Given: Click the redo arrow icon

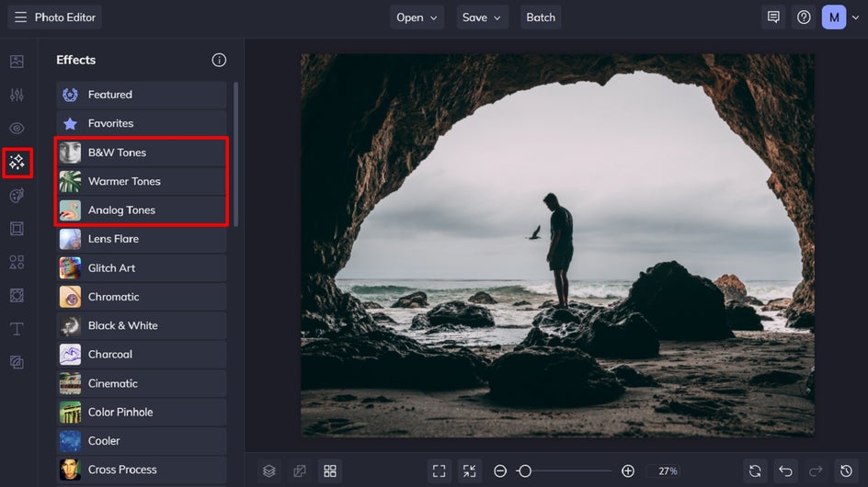Looking at the screenshot, I should click(816, 471).
